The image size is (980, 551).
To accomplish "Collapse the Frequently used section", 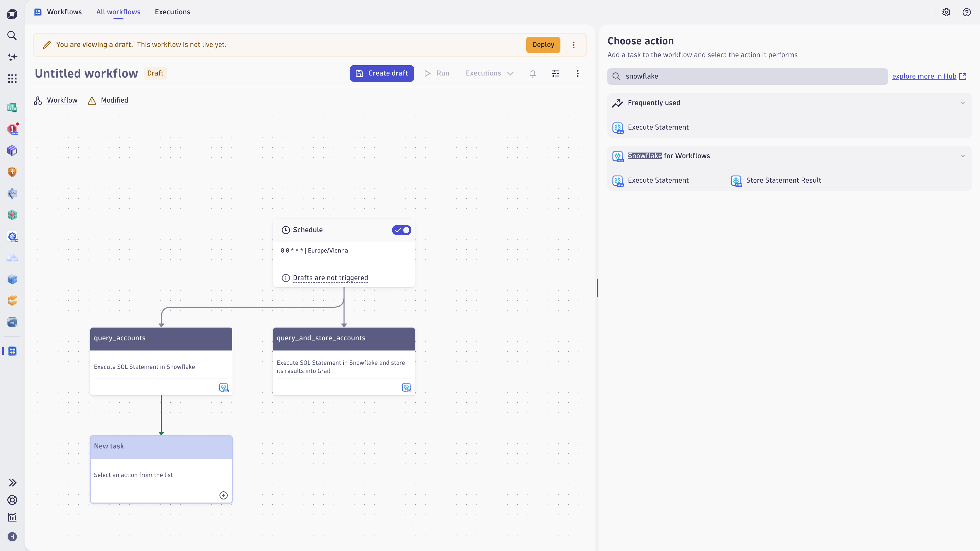I will (962, 103).
